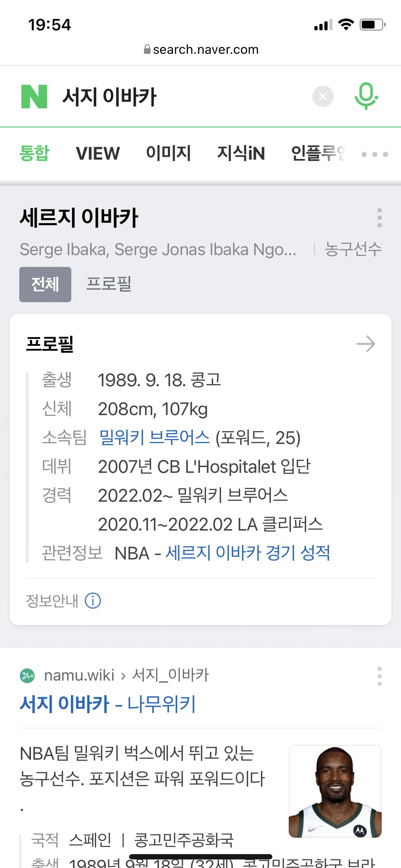Tap the player photo thumbnail

tap(335, 791)
